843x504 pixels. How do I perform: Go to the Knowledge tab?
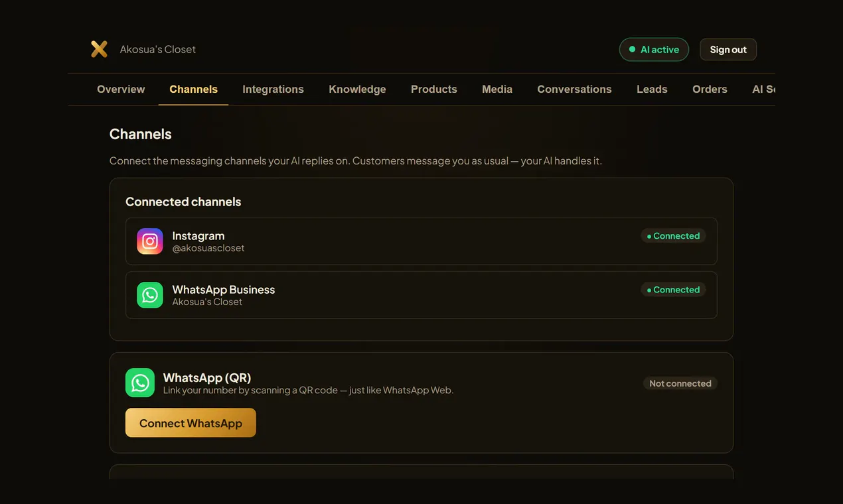357,89
